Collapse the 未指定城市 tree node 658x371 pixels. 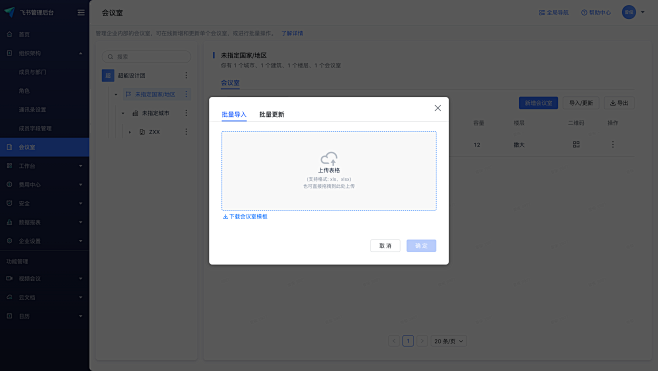pyautogui.click(x=123, y=113)
